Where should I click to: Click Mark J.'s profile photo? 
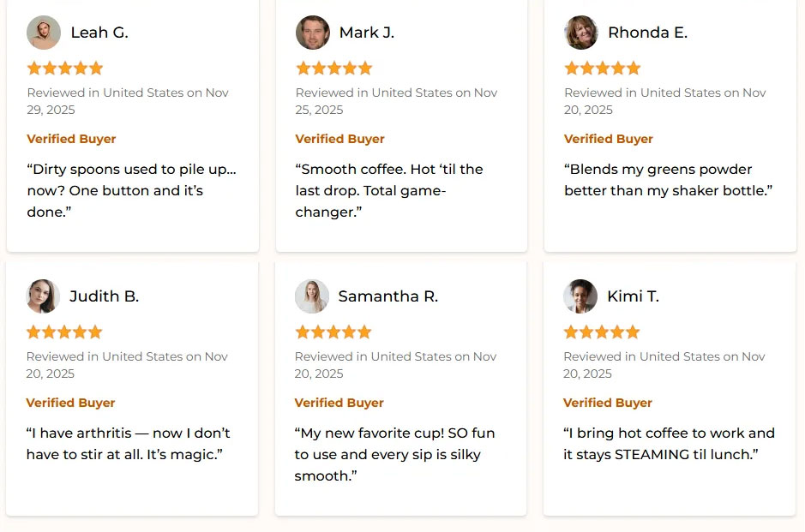(312, 33)
